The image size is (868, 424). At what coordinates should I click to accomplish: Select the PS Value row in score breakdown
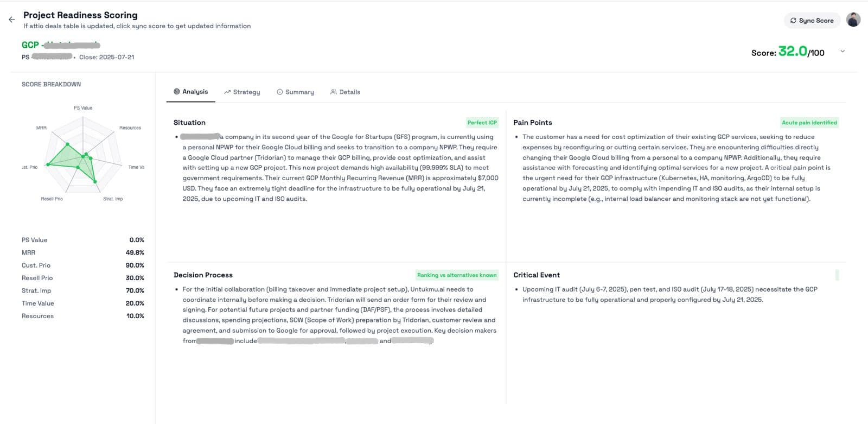(82, 240)
